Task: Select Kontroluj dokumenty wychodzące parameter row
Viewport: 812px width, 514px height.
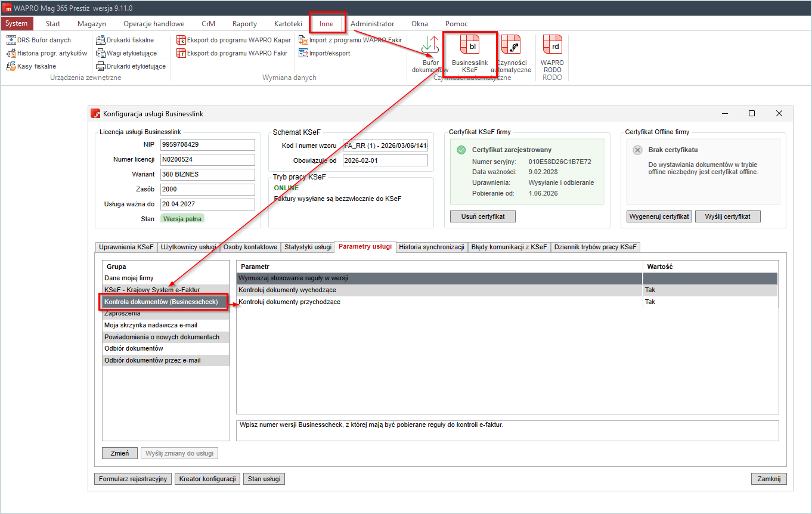Action: [507, 290]
